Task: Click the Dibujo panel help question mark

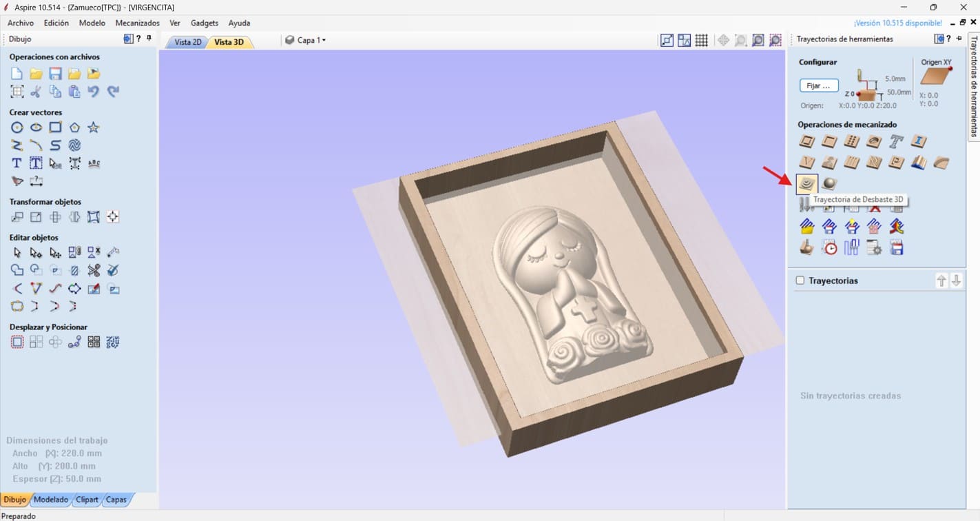Action: click(x=138, y=39)
